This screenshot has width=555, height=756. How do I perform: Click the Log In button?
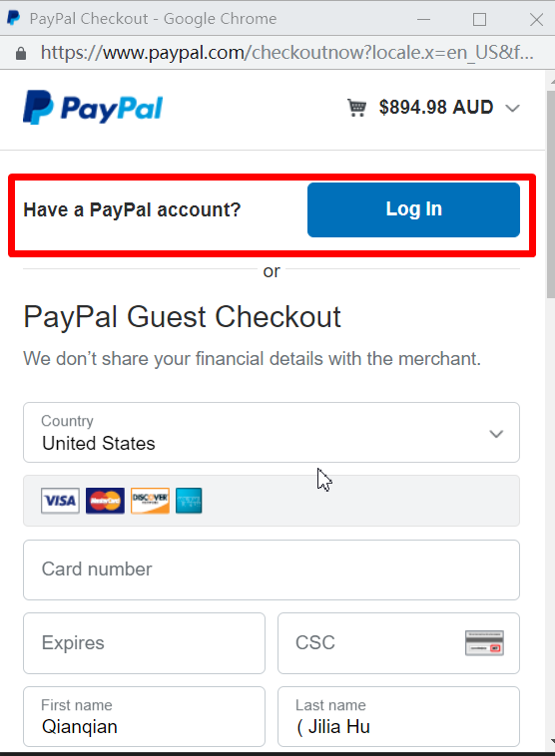[x=413, y=209]
